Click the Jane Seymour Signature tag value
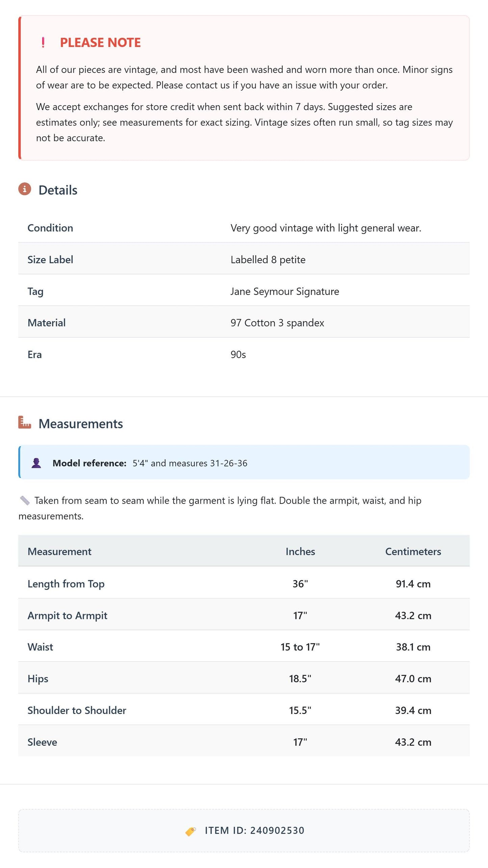This screenshot has width=488, height=868. tap(285, 291)
